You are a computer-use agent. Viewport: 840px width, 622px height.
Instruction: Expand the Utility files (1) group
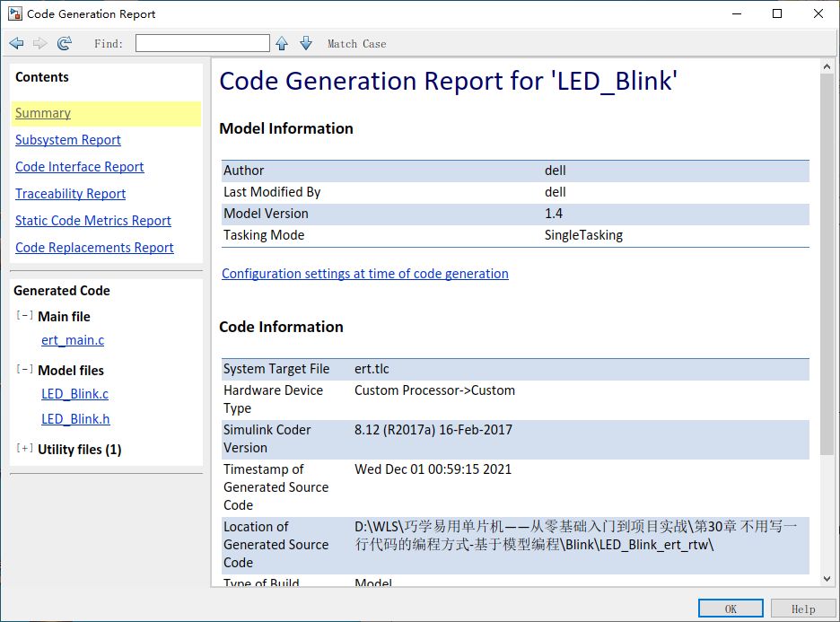(x=24, y=449)
